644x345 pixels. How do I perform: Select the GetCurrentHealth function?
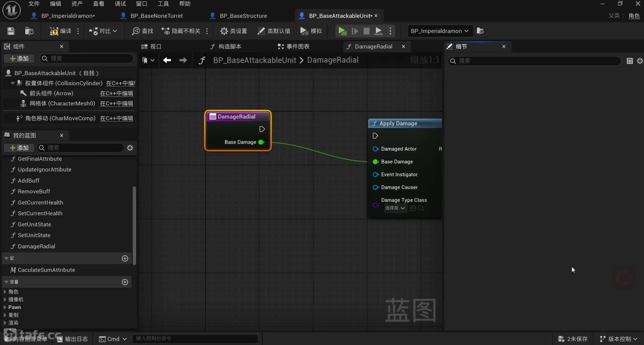point(40,202)
